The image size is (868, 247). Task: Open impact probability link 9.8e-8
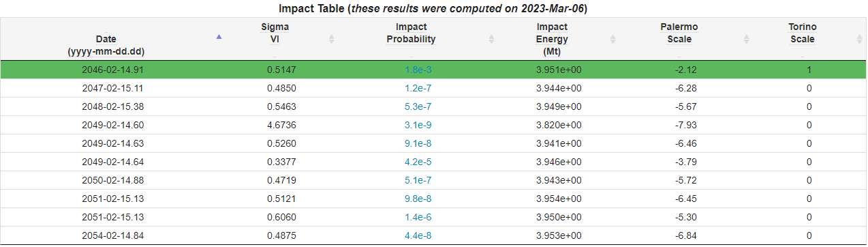[x=418, y=199]
